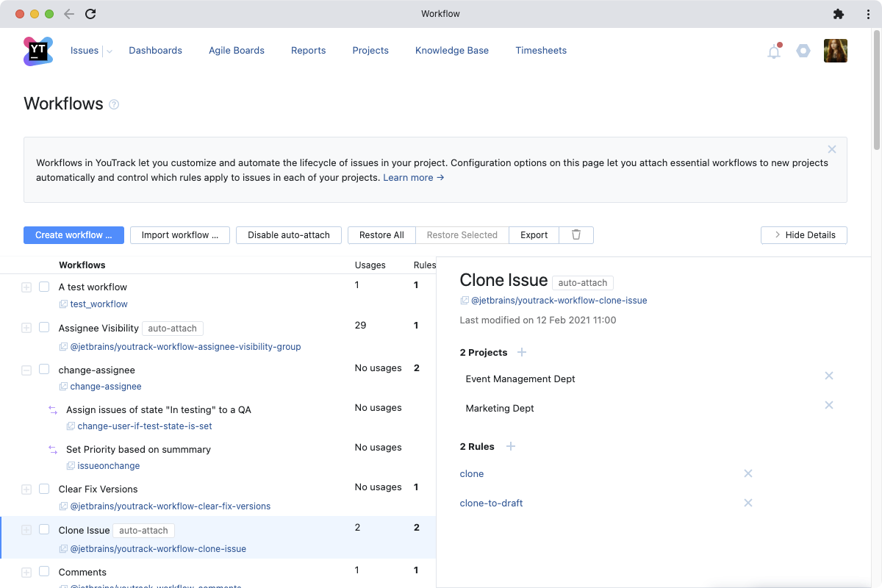Screen dimensions: 882x588
Task: Open the browser three-dot menu
Action: click(868, 14)
